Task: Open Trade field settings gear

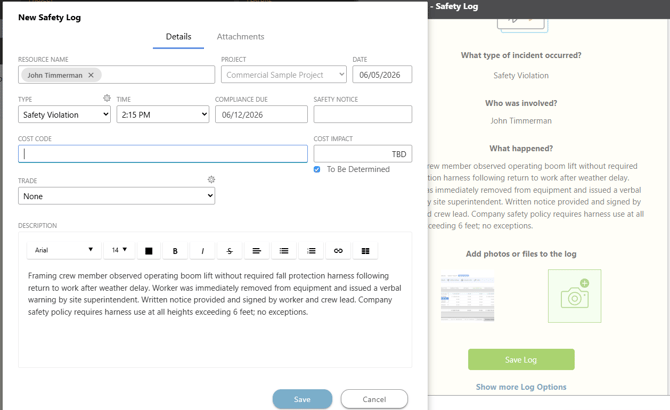Action: click(x=211, y=180)
